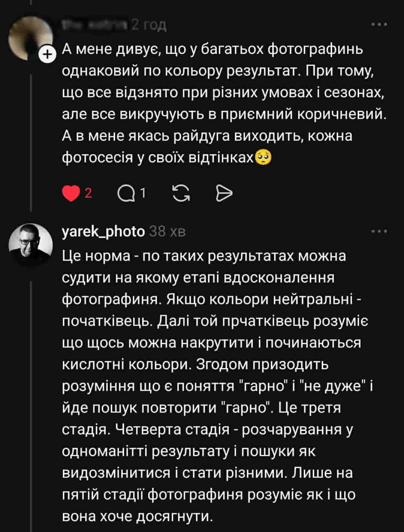Visit the yarek_photo username link
The width and height of the screenshot is (404, 532).
click(103, 232)
